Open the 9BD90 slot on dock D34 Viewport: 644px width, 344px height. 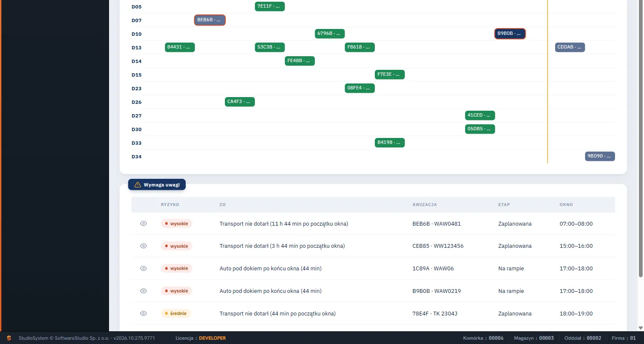[600, 156]
